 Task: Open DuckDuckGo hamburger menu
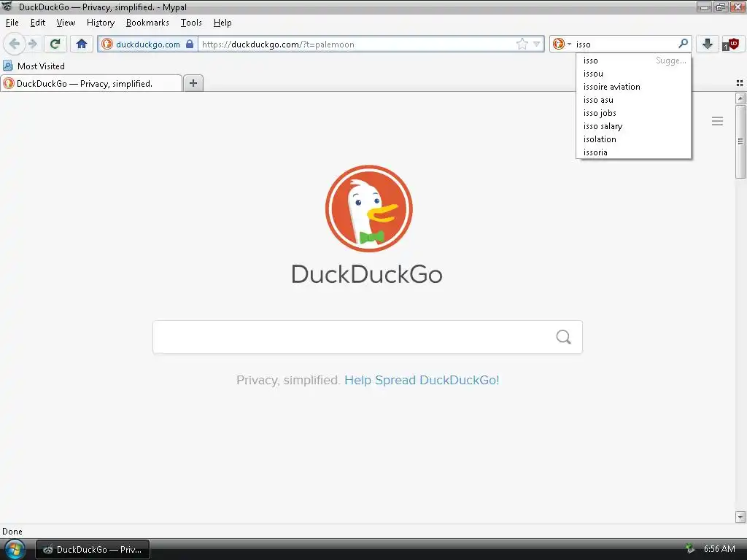coord(718,121)
